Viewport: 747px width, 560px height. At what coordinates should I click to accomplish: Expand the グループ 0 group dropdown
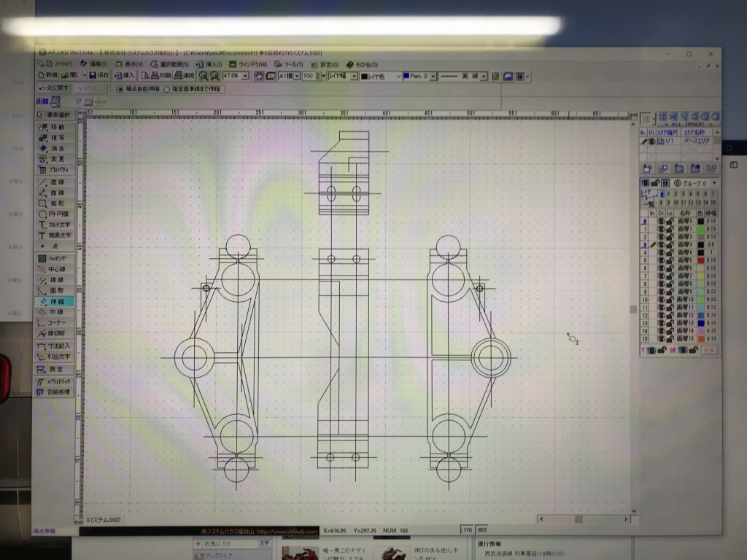tap(714, 182)
